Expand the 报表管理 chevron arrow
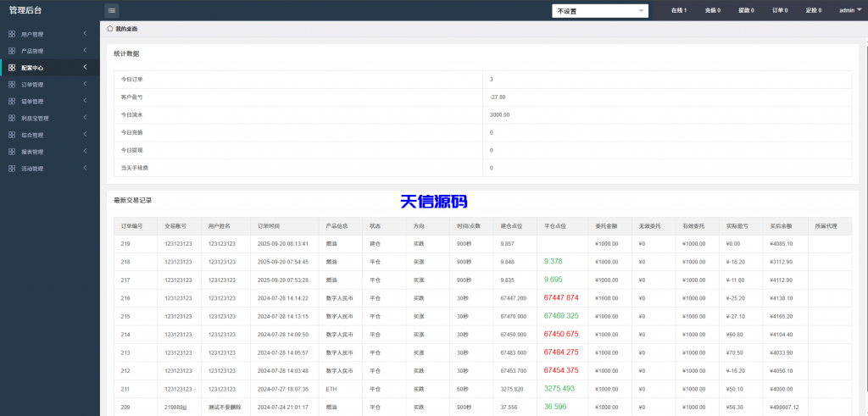Screen dimensions: 868x416 tap(85, 152)
